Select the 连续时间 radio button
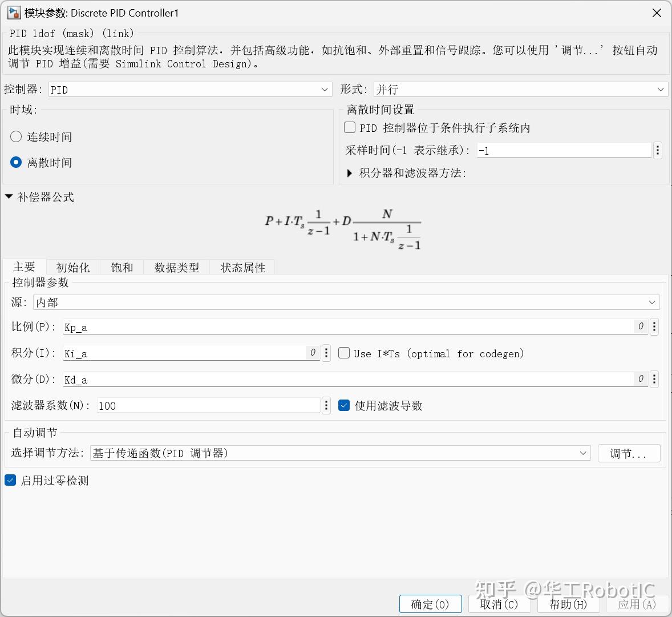 click(16, 136)
